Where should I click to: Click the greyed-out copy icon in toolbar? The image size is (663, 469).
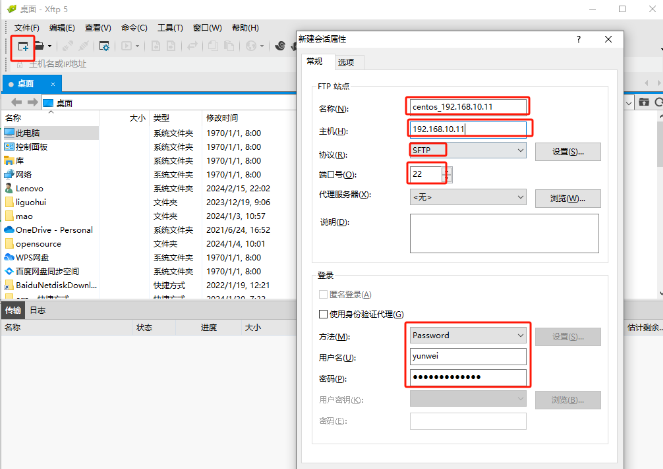[213, 46]
